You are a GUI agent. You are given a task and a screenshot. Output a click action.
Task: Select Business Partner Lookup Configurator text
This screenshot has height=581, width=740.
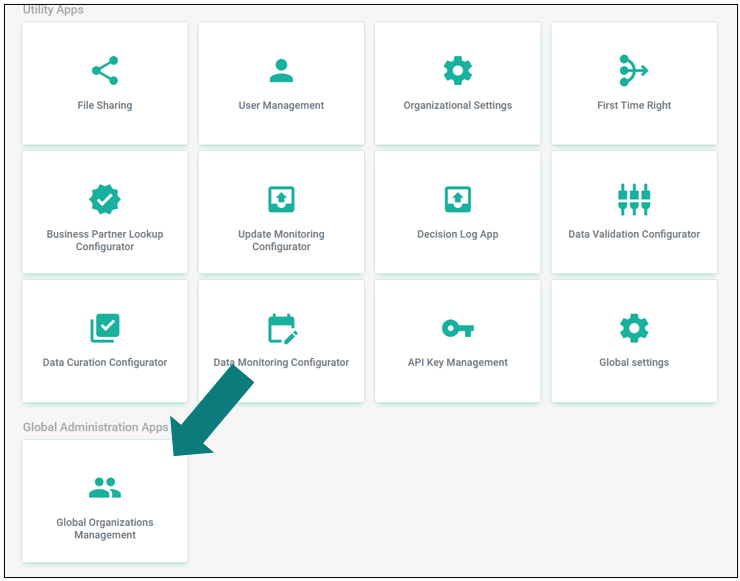pos(105,240)
